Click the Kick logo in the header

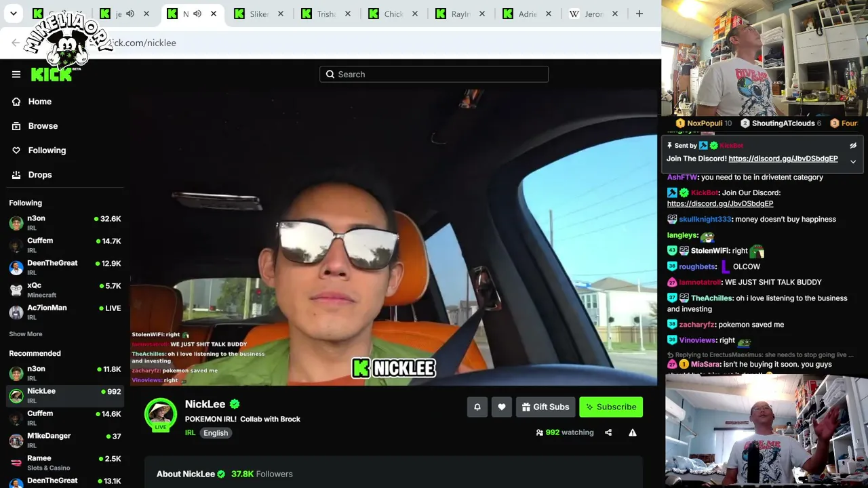52,75
